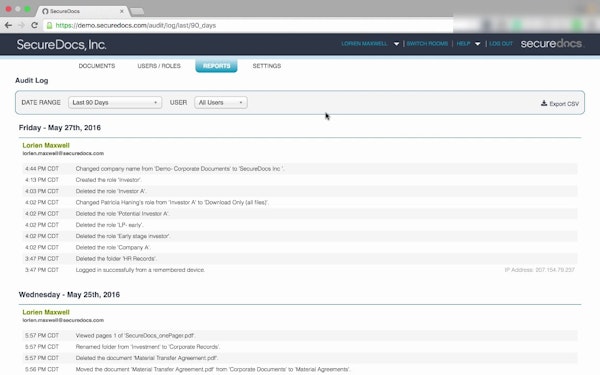Screen dimensions: 600x375
Task: Click the 'Wednesday - May 25th, 2016' heading
Action: click(69, 294)
